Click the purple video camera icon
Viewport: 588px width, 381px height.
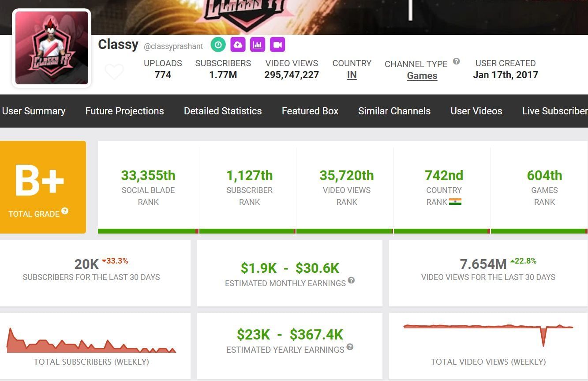277,45
